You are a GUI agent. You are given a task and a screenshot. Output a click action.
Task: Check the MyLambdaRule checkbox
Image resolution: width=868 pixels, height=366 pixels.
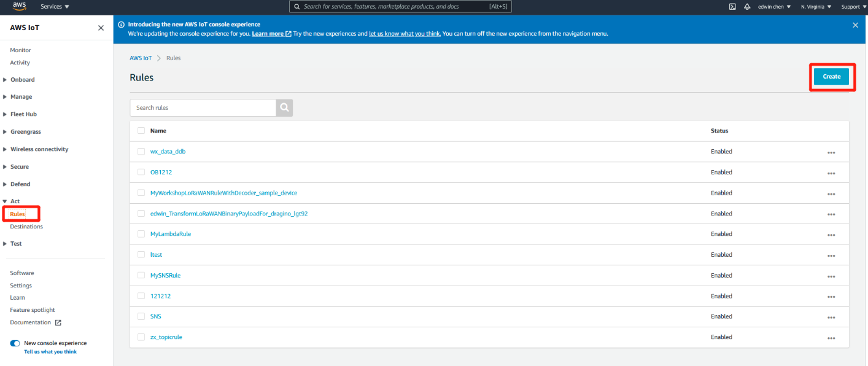[x=141, y=234]
